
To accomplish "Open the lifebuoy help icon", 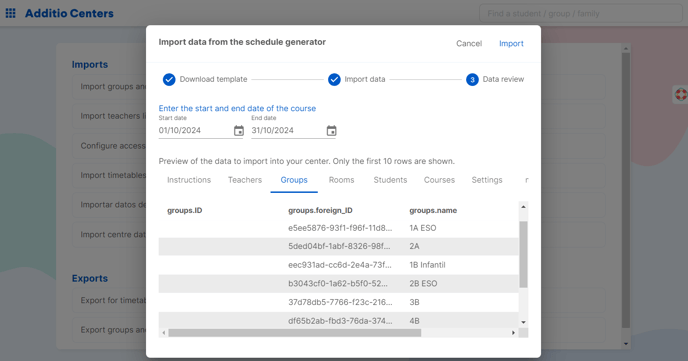I will point(681,94).
